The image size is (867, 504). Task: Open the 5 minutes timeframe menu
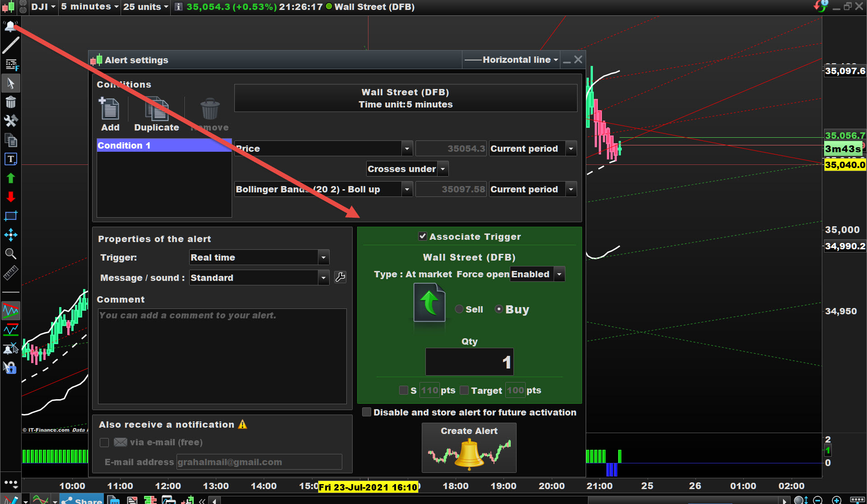(90, 7)
